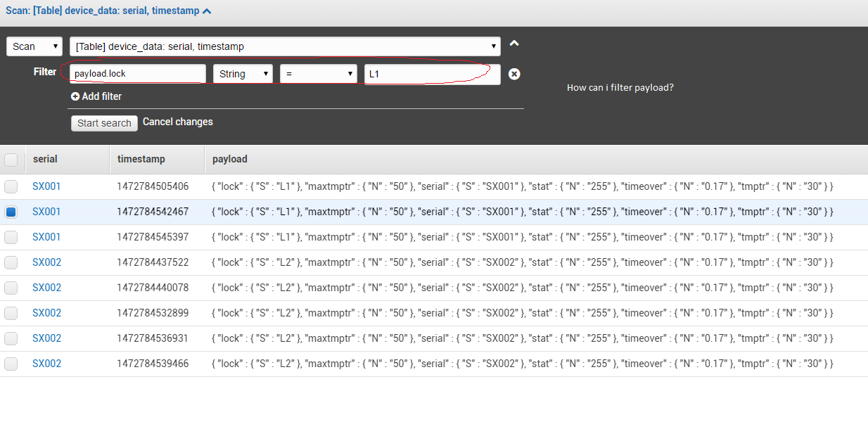Viewport: 868px width, 429px height.
Task: Select all rows with header checkbox
Action: click(x=11, y=159)
